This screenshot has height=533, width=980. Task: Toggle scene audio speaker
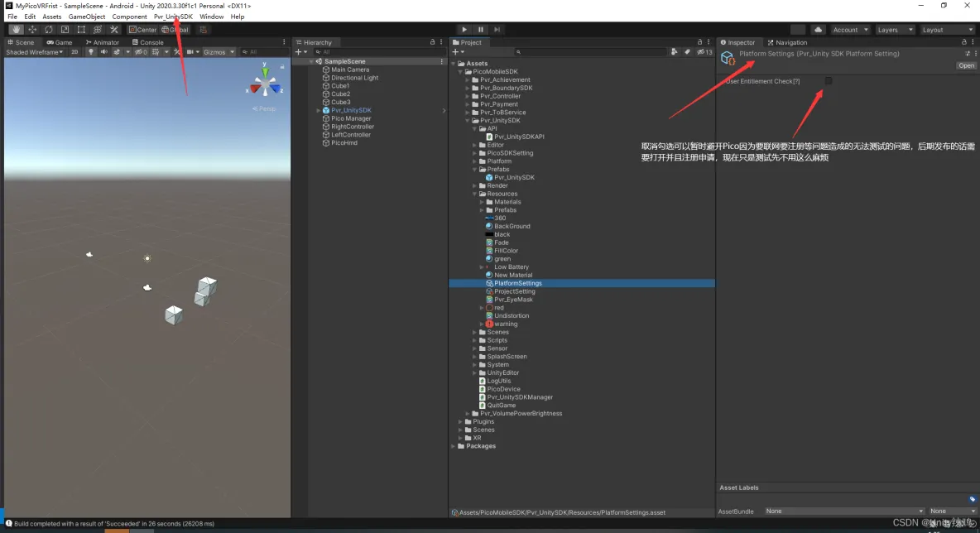point(103,52)
